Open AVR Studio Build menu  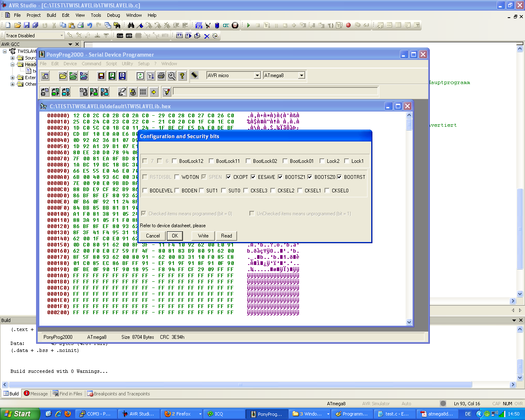pyautogui.click(x=51, y=15)
